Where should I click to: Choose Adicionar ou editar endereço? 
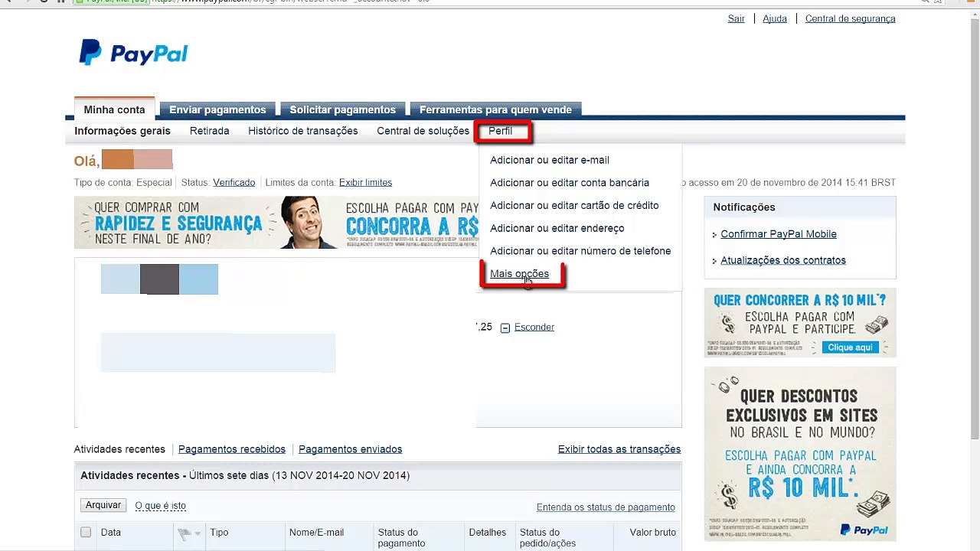pyautogui.click(x=557, y=228)
